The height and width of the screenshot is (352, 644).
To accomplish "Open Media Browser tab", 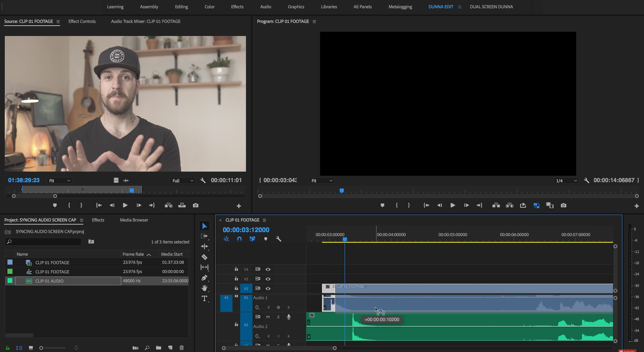I will (134, 220).
